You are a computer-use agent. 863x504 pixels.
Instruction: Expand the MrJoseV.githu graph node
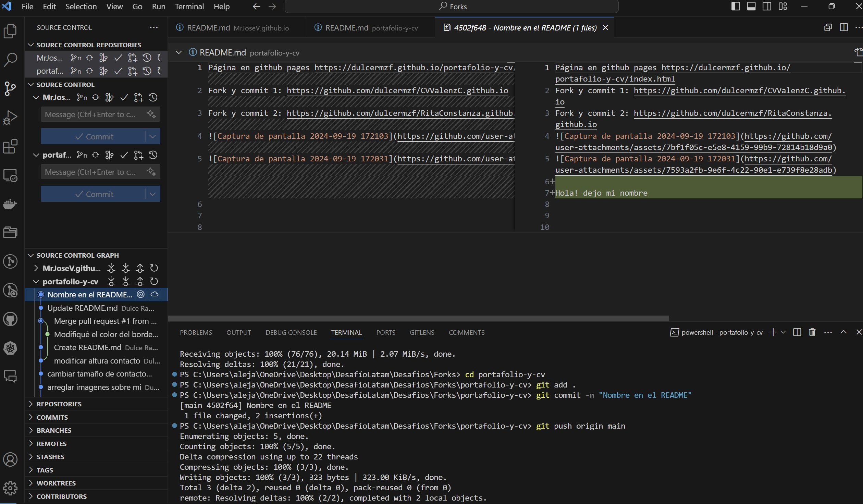click(x=36, y=268)
